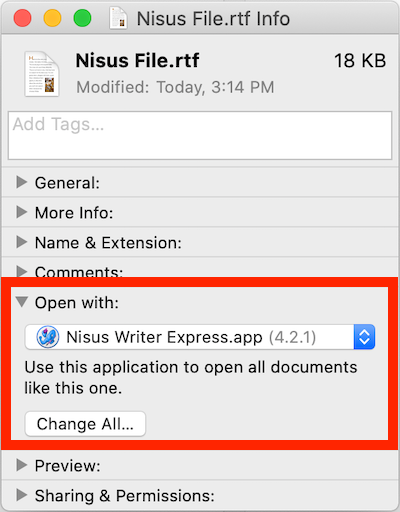Click the large Nisus File.rtf file thumbnail
The width and height of the screenshot is (400, 512).
(x=42, y=73)
